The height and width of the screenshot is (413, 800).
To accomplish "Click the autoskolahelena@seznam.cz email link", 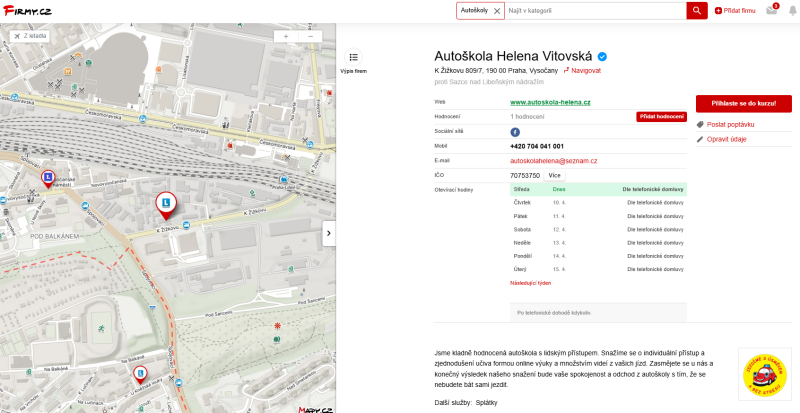I will pos(554,161).
